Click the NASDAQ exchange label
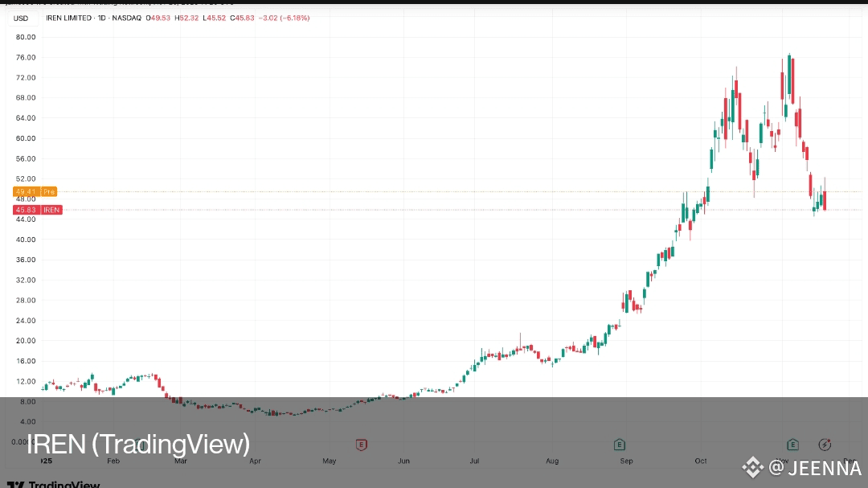The height and width of the screenshot is (488, 868). click(127, 18)
